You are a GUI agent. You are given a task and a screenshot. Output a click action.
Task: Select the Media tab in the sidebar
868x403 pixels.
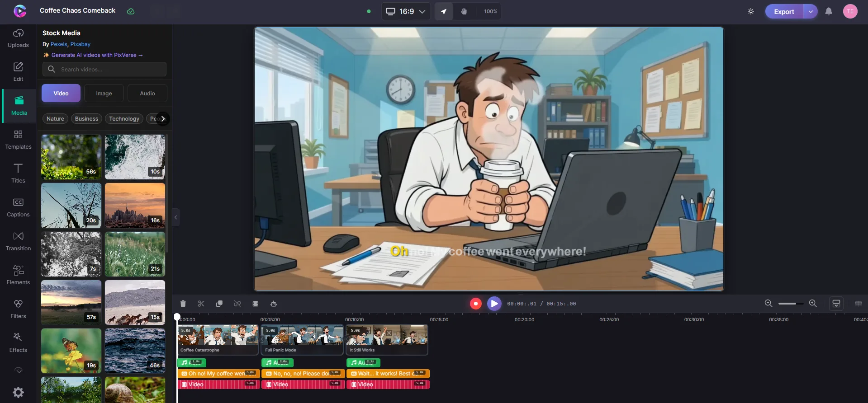19,106
